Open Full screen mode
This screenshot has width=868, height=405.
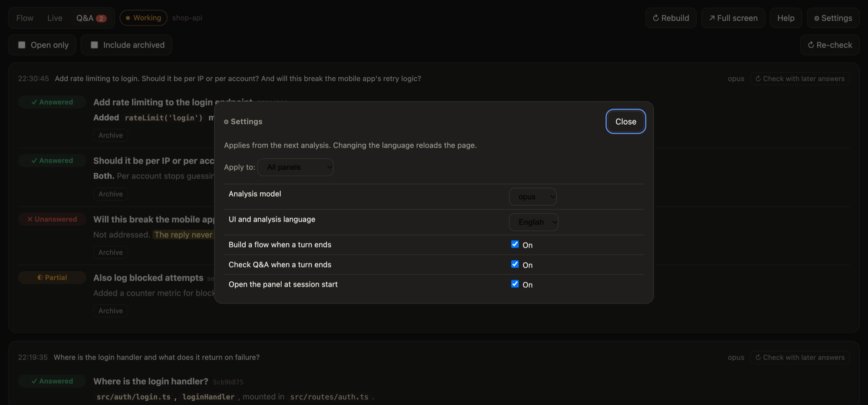click(x=733, y=18)
